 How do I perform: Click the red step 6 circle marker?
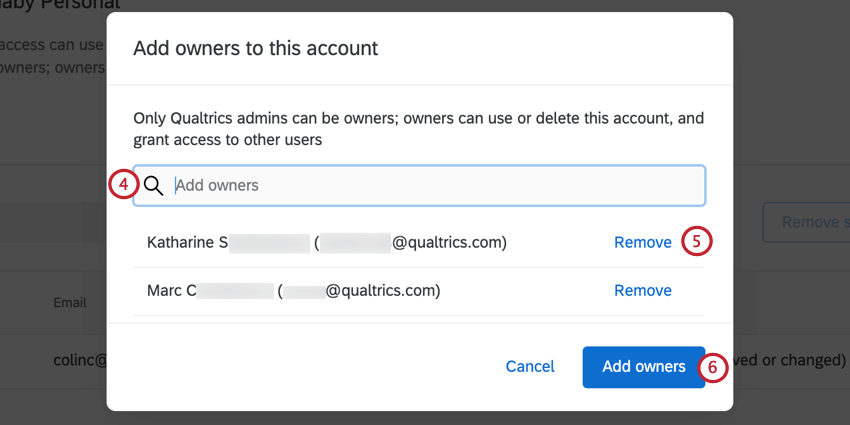pos(712,367)
